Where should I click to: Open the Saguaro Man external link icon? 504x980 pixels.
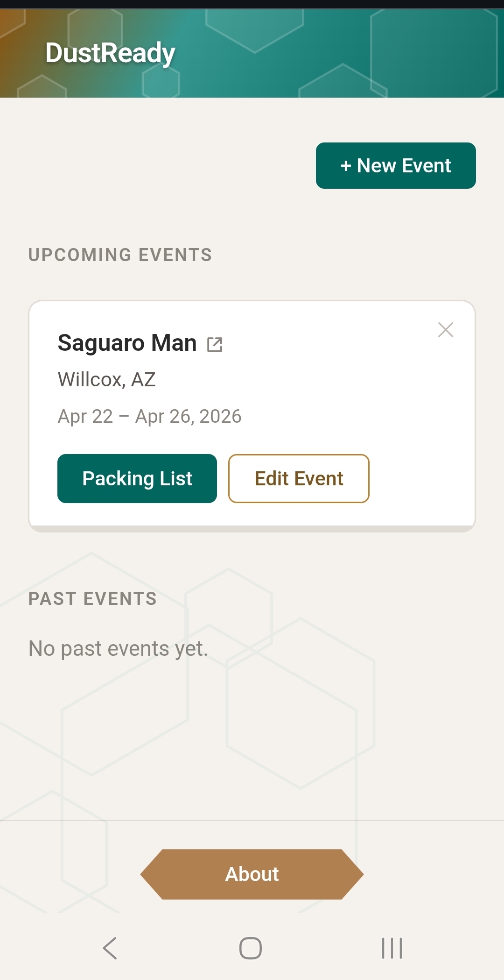[x=215, y=345]
